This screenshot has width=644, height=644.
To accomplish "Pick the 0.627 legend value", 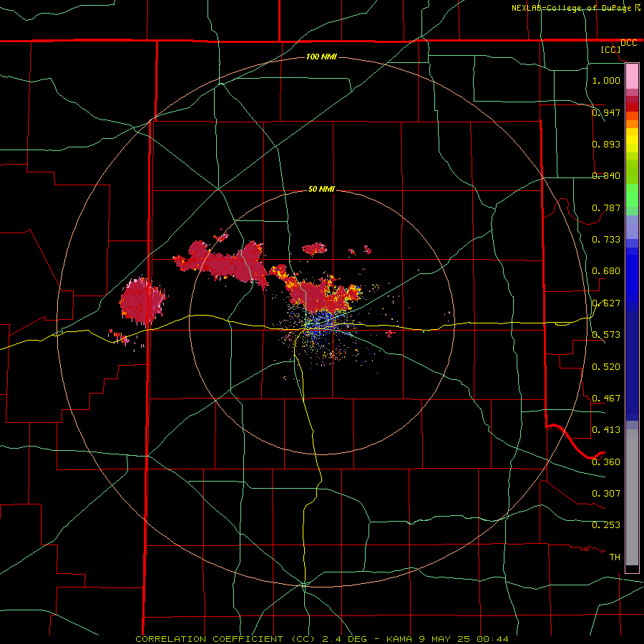I will [606, 303].
